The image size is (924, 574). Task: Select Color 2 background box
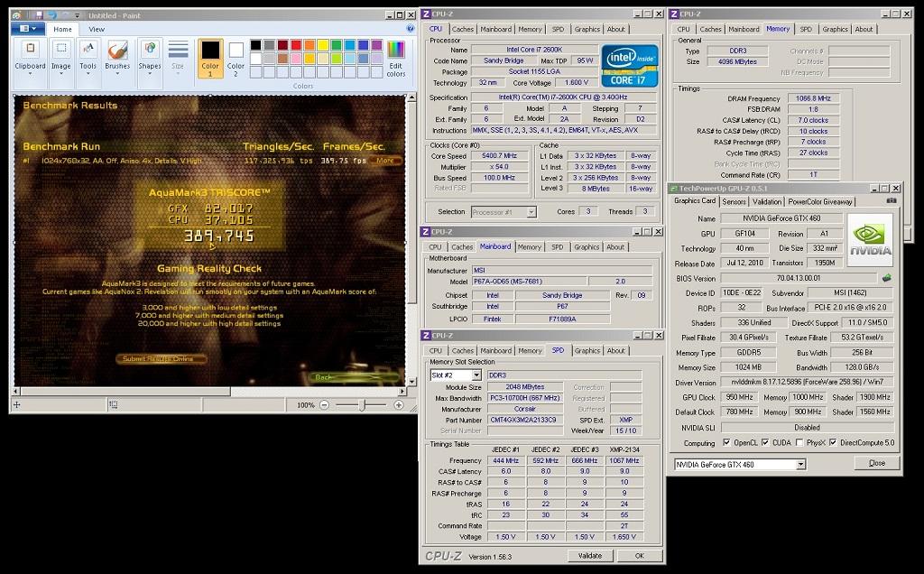pyautogui.click(x=236, y=59)
